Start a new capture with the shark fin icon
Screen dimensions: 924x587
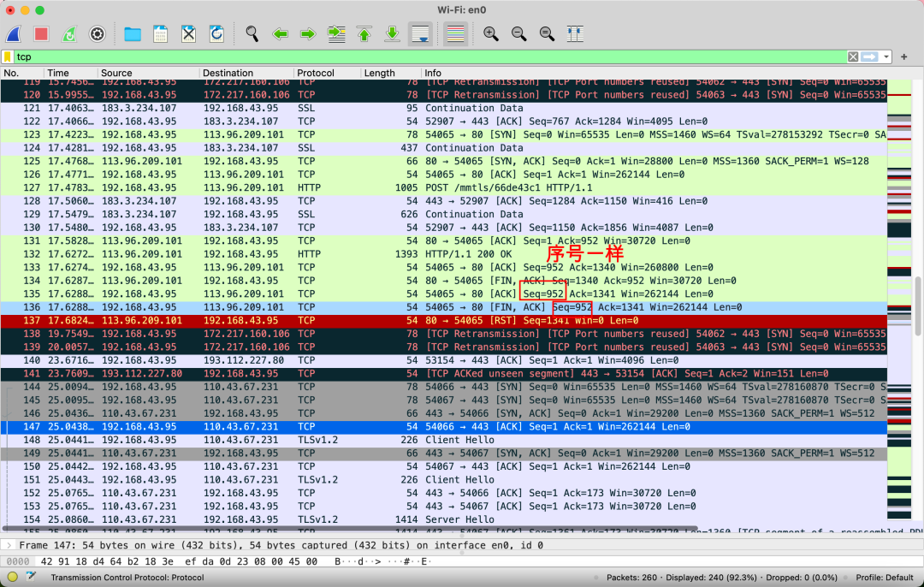click(x=14, y=34)
